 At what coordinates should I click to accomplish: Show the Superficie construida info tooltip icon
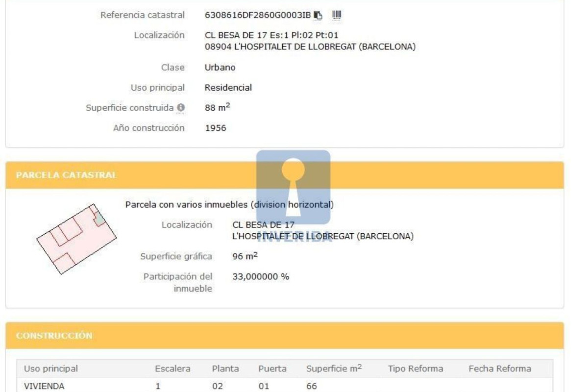coord(181,107)
